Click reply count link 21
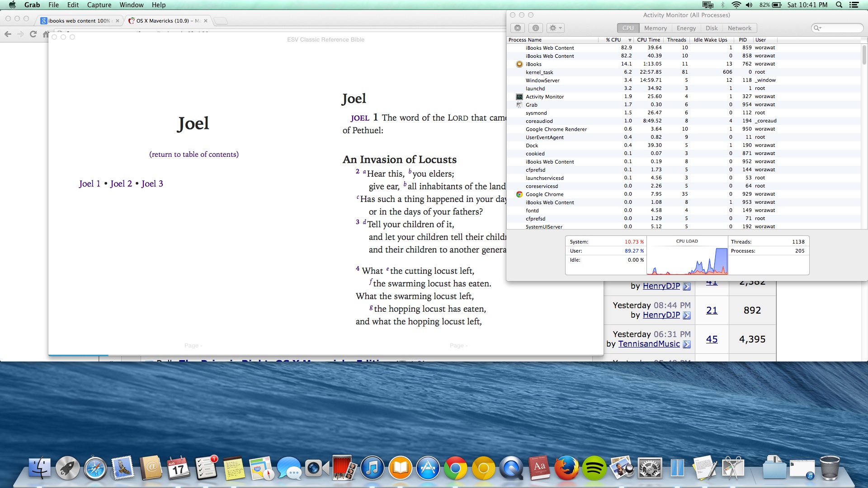The width and height of the screenshot is (868, 488). [x=712, y=310]
